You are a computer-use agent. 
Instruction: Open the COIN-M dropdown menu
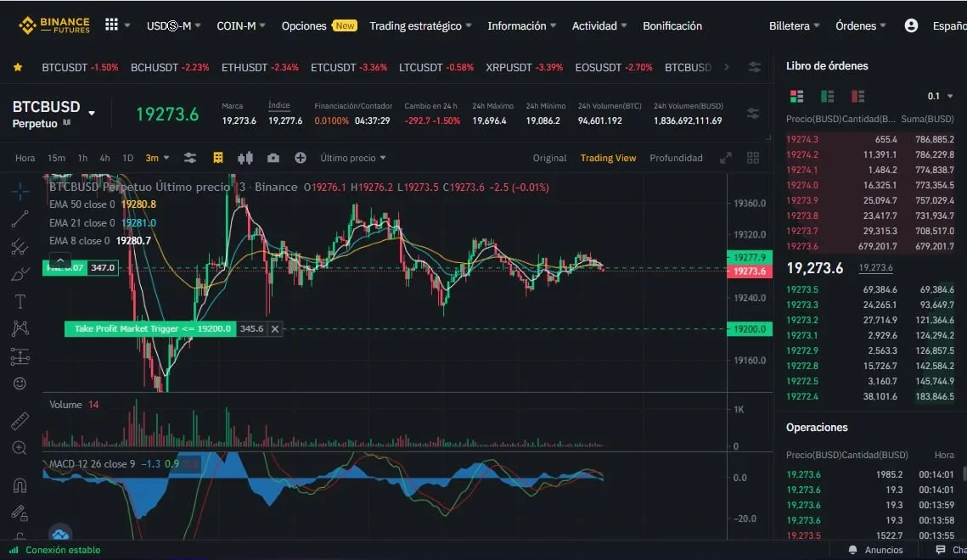point(240,25)
